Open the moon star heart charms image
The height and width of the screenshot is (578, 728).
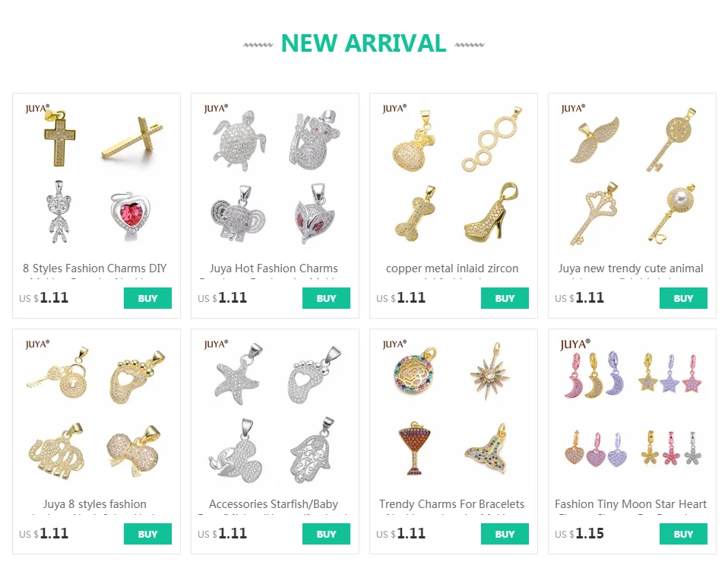632,413
